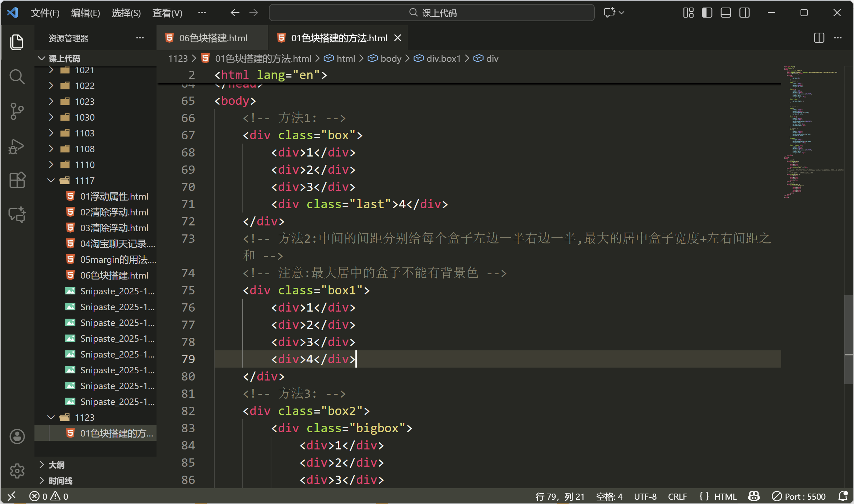Expand the 大纲 outline section
The image size is (854, 504).
[x=57, y=465]
